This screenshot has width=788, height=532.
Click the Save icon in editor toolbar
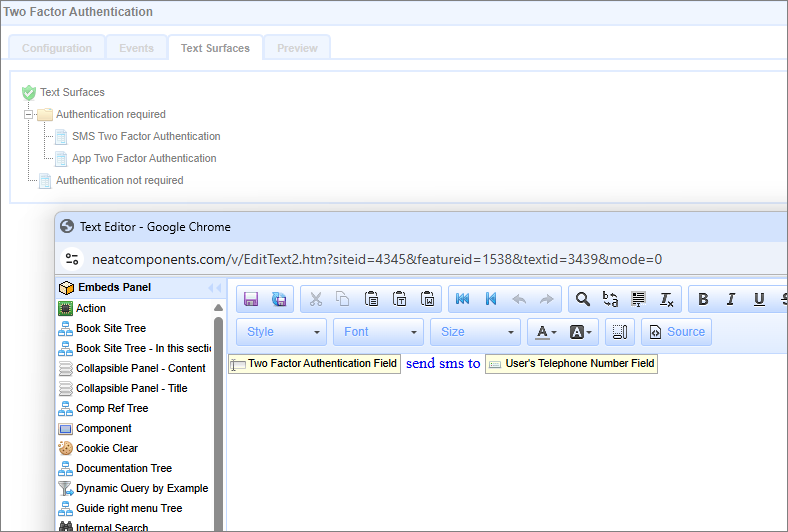click(251, 299)
